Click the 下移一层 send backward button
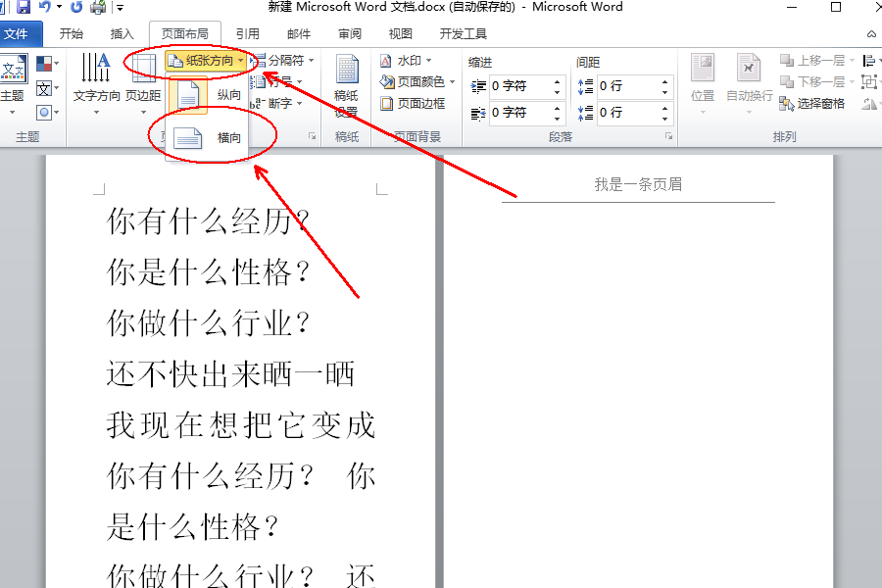 click(x=816, y=82)
